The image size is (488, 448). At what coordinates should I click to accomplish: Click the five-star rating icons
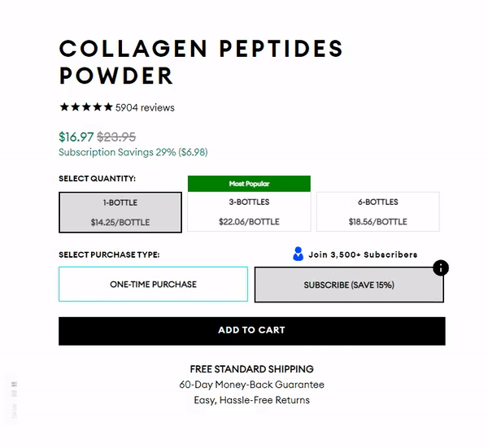85,107
